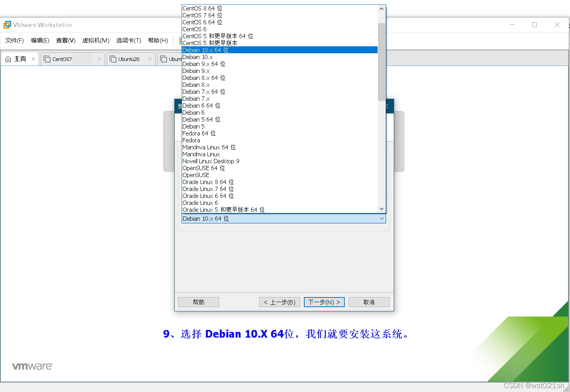Select Debian 9.x (32-bit) option

[x=280, y=71]
